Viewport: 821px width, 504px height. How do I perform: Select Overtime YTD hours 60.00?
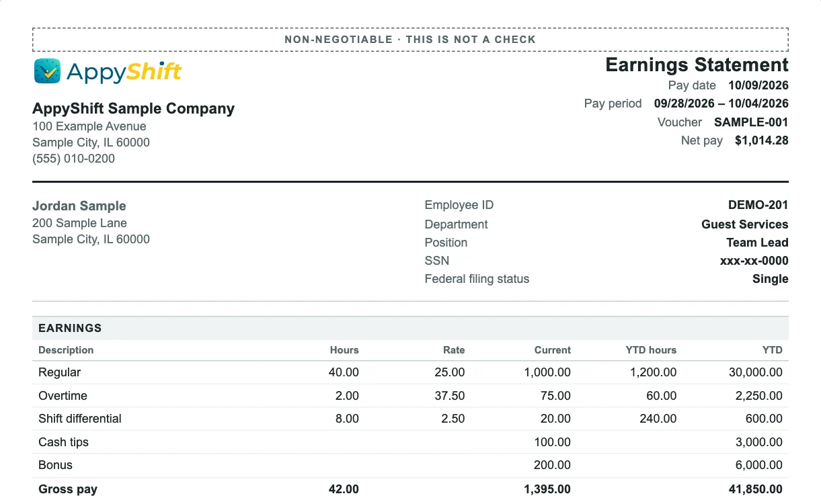pyautogui.click(x=662, y=396)
